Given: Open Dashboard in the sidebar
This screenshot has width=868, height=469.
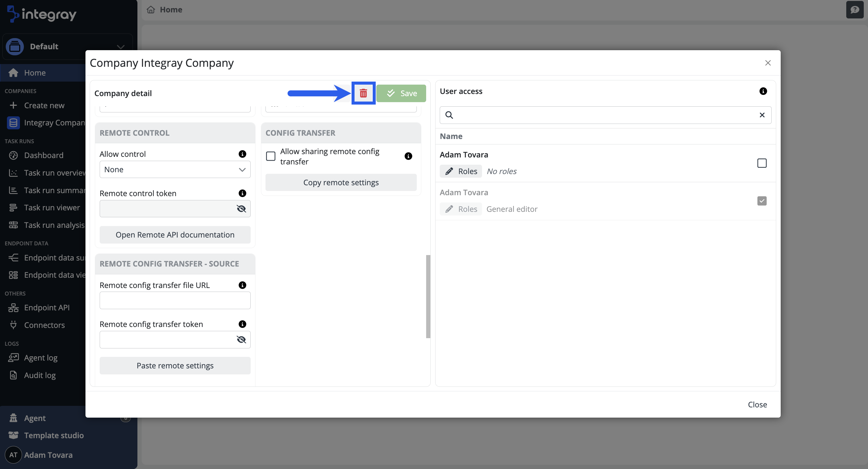Looking at the screenshot, I should tap(43, 155).
